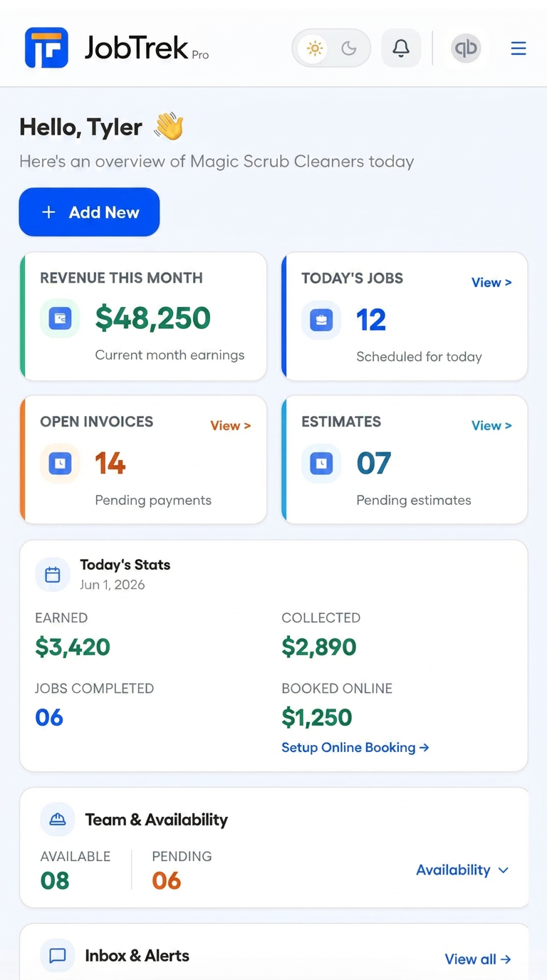Viewport: 547px width, 980px height.
Task: Click Open Invoices clock icon
Action: pyautogui.click(x=60, y=464)
